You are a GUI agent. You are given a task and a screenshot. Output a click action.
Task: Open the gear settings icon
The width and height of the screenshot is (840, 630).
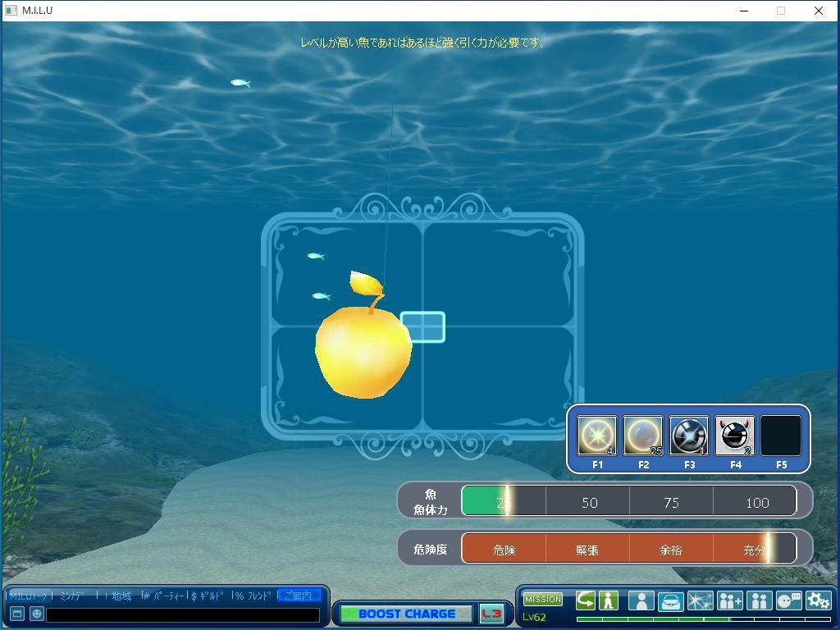click(x=818, y=601)
